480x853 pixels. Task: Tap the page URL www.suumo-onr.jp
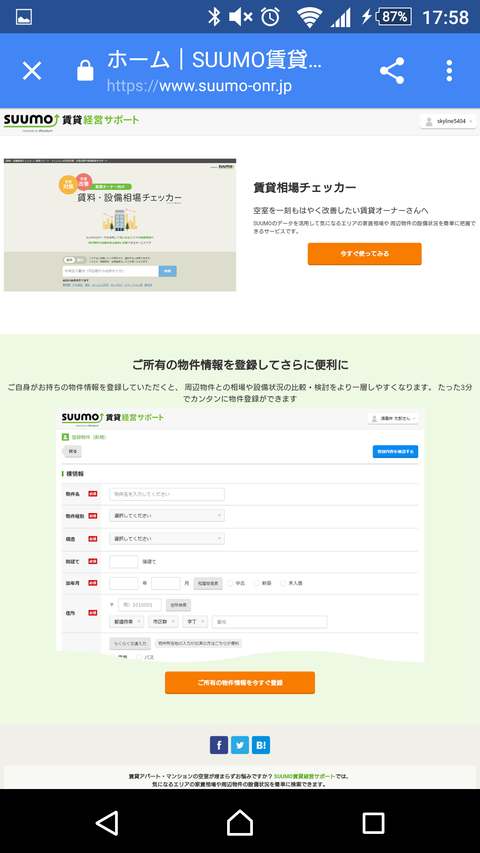pos(200,86)
